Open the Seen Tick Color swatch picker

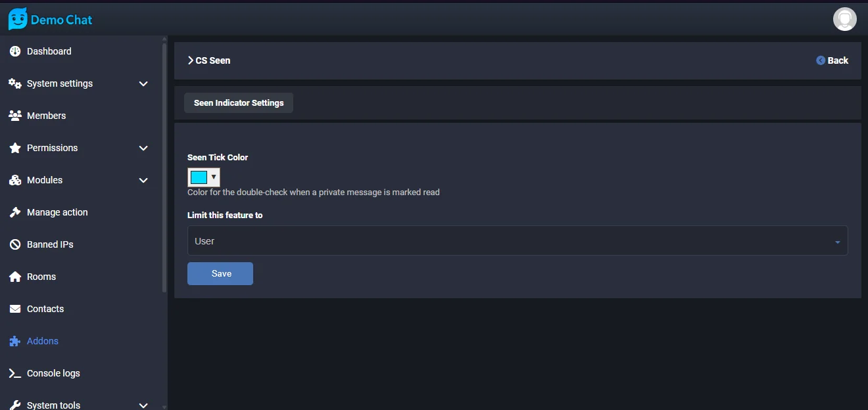point(203,177)
